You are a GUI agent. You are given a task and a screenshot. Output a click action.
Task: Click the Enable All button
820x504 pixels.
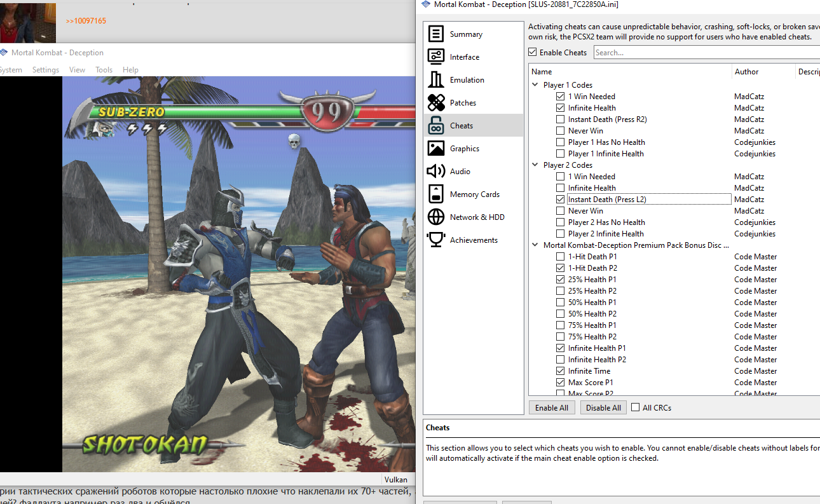552,408
